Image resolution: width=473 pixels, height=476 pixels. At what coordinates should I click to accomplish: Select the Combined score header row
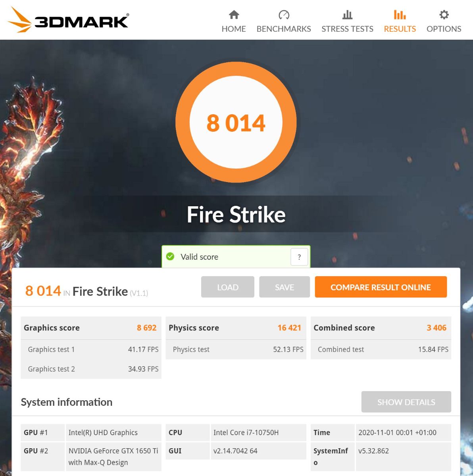(x=381, y=328)
